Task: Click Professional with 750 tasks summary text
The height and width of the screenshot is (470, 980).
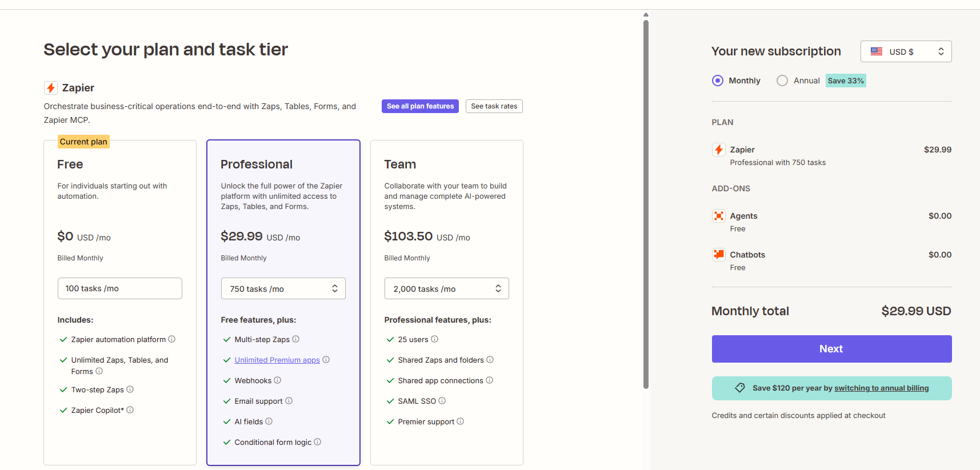Action: pos(778,163)
